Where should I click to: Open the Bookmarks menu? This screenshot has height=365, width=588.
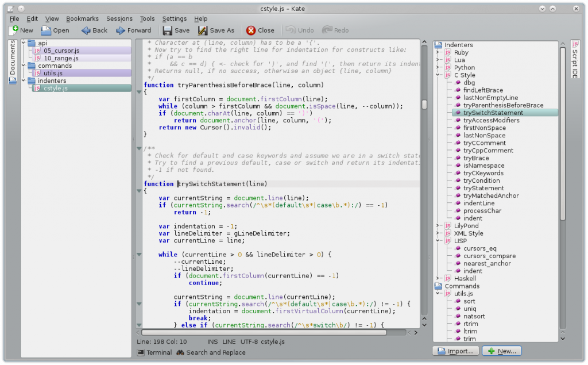(82, 18)
